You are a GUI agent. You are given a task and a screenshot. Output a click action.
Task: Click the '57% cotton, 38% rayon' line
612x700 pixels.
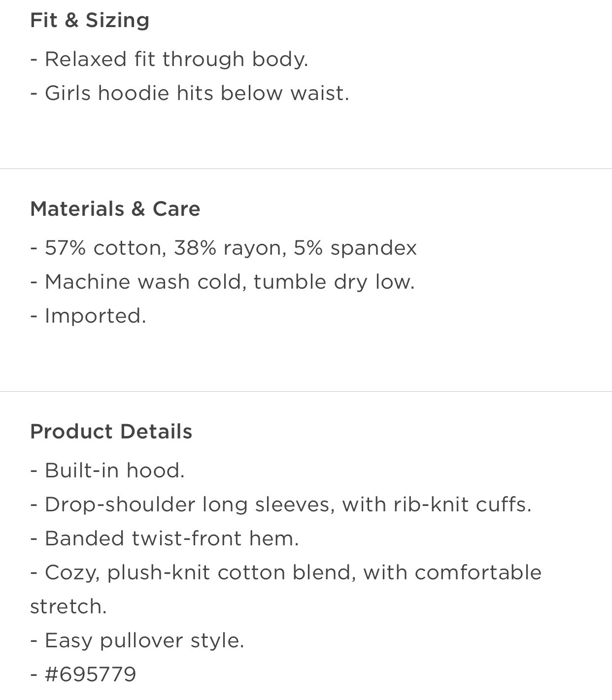point(223,248)
